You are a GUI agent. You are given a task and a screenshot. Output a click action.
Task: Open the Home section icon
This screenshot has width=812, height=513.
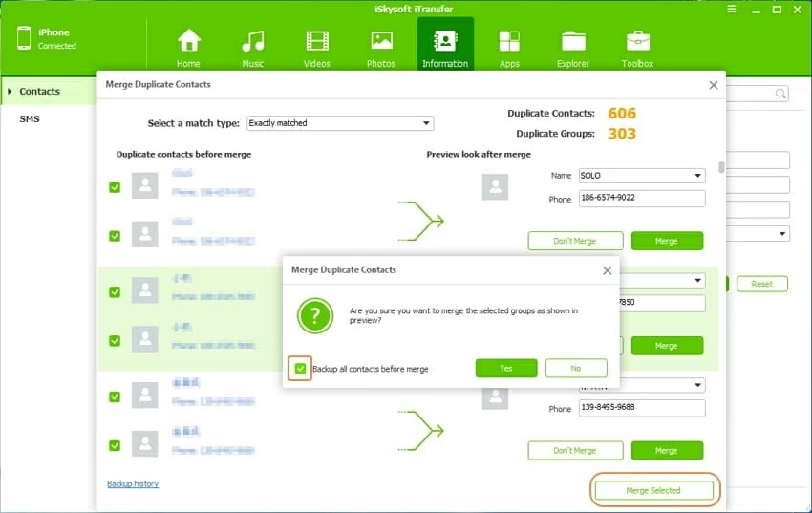click(189, 42)
